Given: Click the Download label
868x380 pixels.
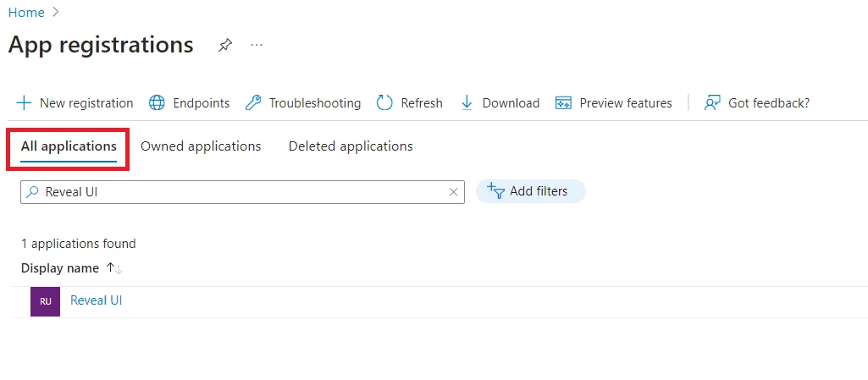Looking at the screenshot, I should tap(511, 103).
